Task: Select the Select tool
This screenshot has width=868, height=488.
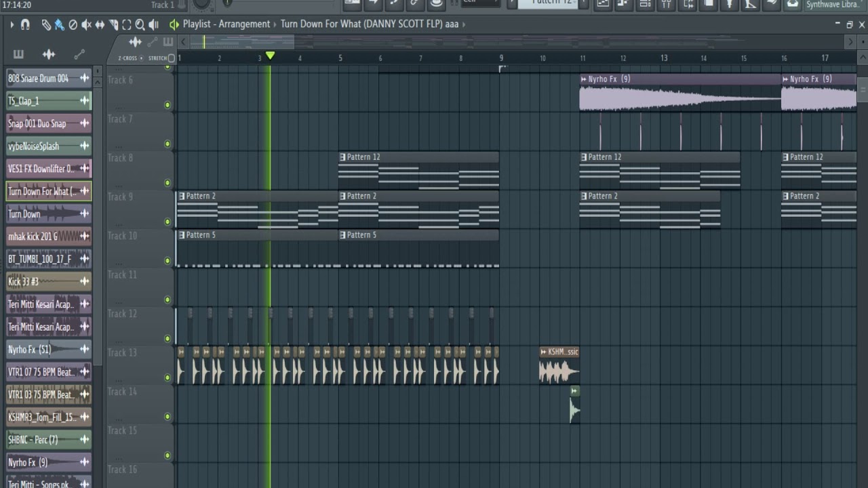Action: pyautogui.click(x=127, y=24)
